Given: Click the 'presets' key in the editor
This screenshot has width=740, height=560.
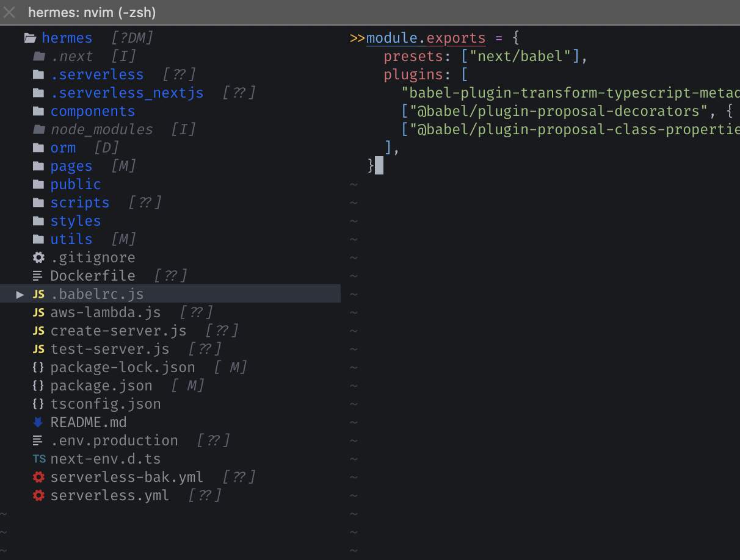Looking at the screenshot, I should coord(413,56).
